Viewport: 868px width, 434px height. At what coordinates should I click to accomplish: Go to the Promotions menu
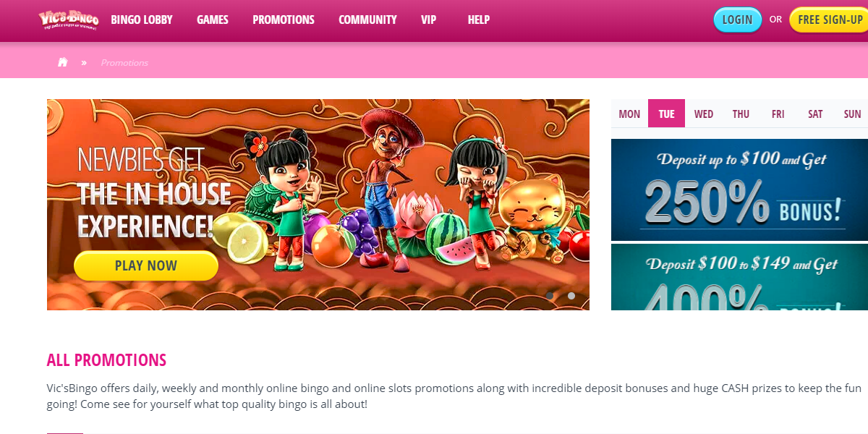(284, 20)
